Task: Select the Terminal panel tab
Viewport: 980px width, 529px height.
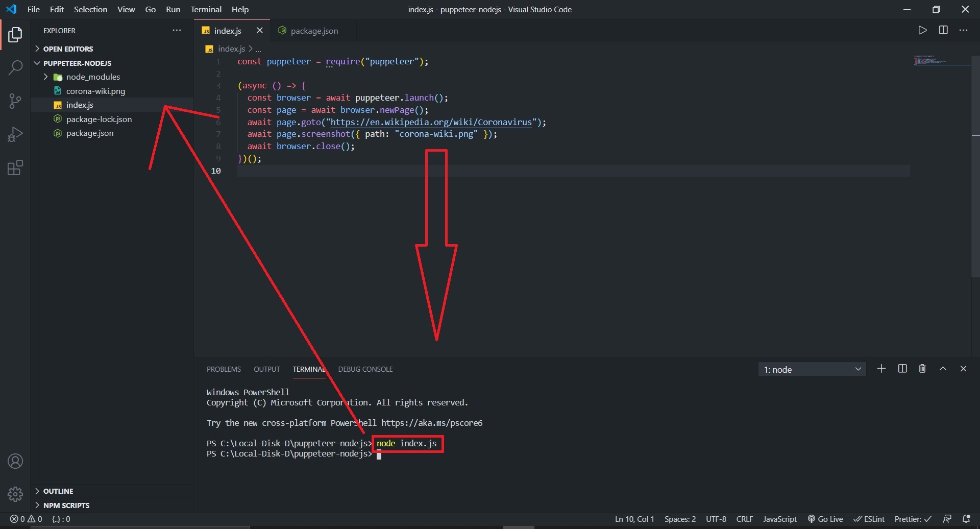Action: 309,369
